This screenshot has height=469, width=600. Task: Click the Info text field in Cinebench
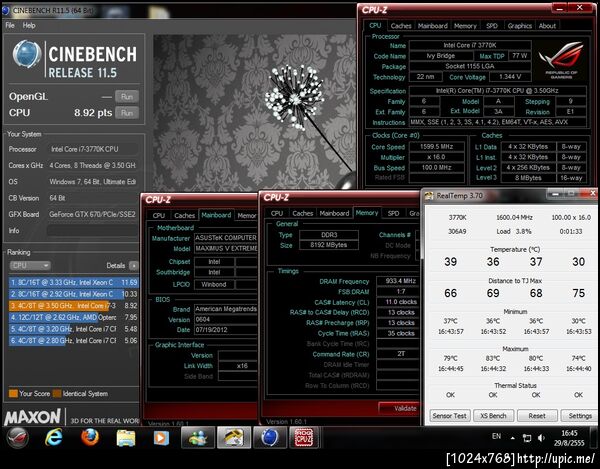(92, 231)
